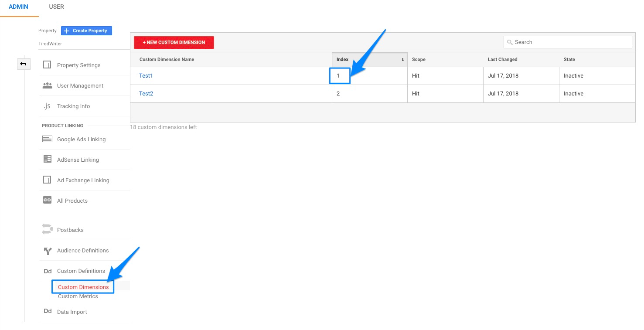Screen dimensions: 644x330
Task: Open All Products
Action: click(72, 201)
